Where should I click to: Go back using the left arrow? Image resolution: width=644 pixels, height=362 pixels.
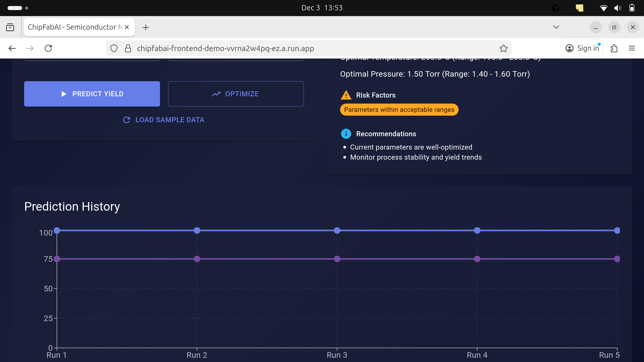click(12, 48)
